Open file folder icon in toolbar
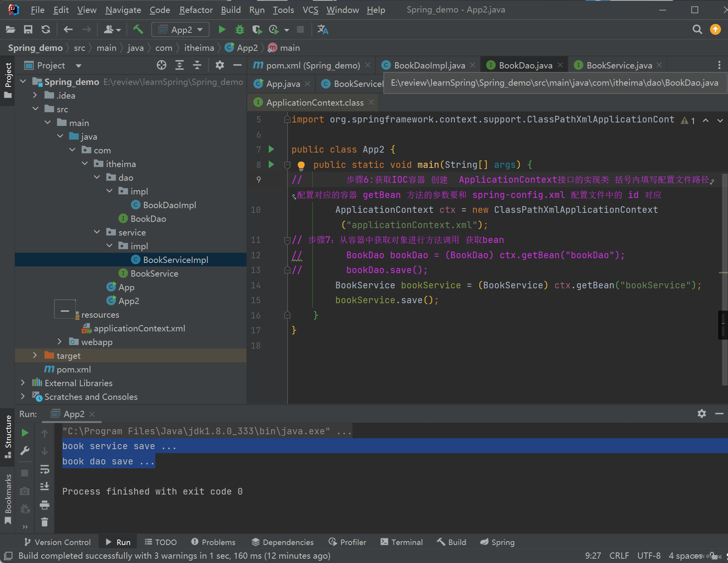This screenshot has width=728, height=563. pos(11,30)
